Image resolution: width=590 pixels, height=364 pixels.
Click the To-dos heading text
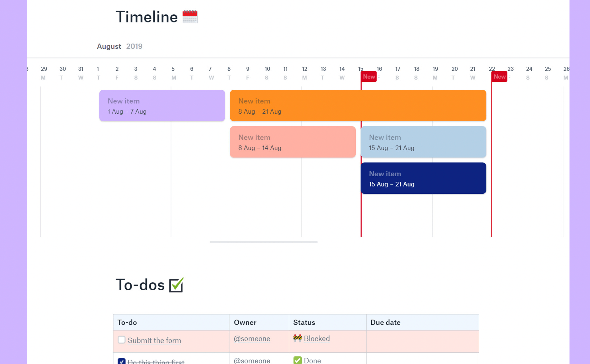(140, 285)
